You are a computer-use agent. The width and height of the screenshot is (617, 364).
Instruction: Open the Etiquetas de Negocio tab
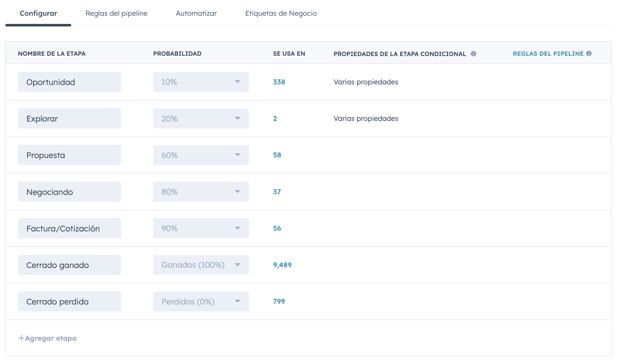point(281,13)
